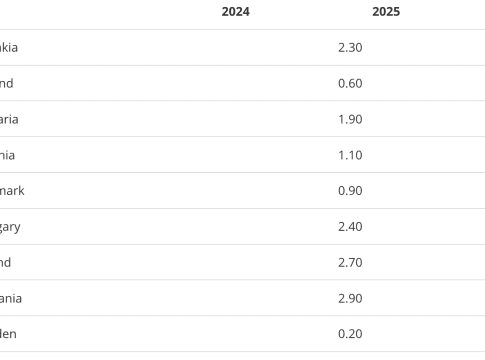Image resolution: width=485 pixels, height=360 pixels.
Task: Click the 1.90 table value
Action: click(350, 119)
